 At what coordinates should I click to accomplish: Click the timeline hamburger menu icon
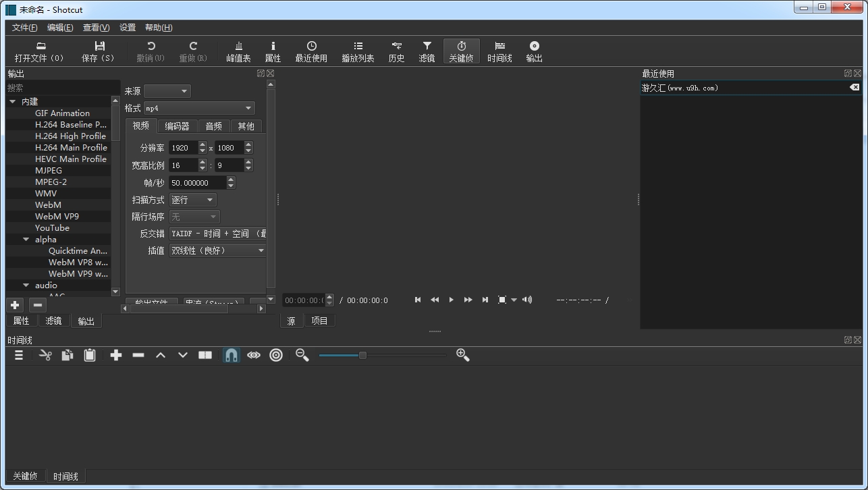click(19, 355)
